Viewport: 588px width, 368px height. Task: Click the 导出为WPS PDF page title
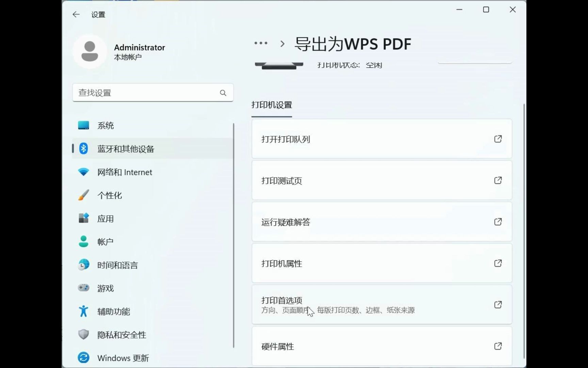tap(353, 44)
